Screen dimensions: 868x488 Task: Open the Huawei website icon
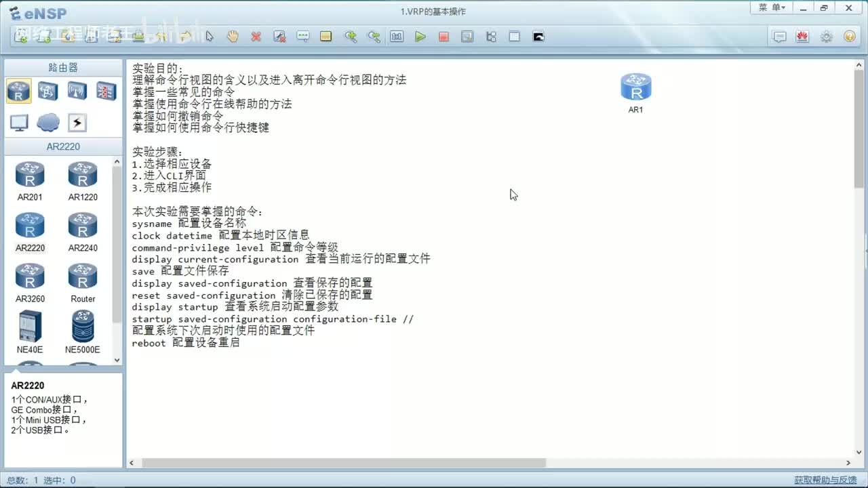click(803, 37)
